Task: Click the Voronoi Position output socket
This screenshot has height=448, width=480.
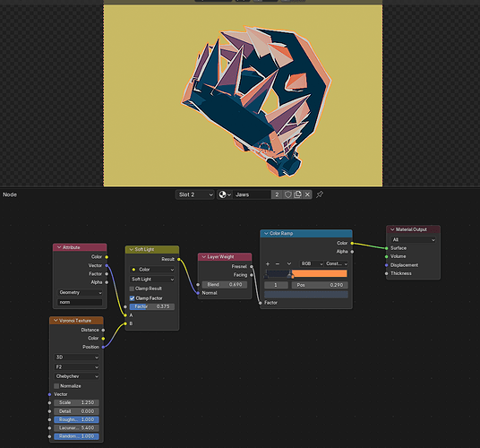Action: click(x=103, y=347)
